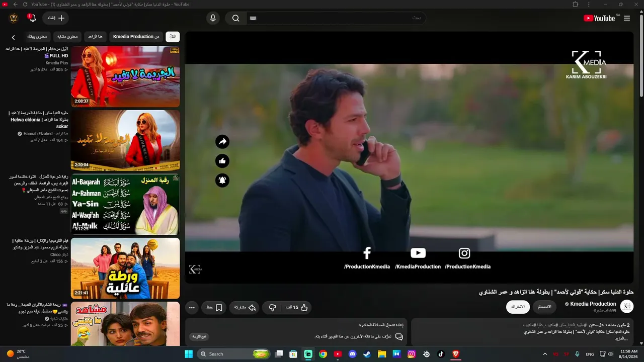
Task: Open the Windows Start menu
Action: 189,354
